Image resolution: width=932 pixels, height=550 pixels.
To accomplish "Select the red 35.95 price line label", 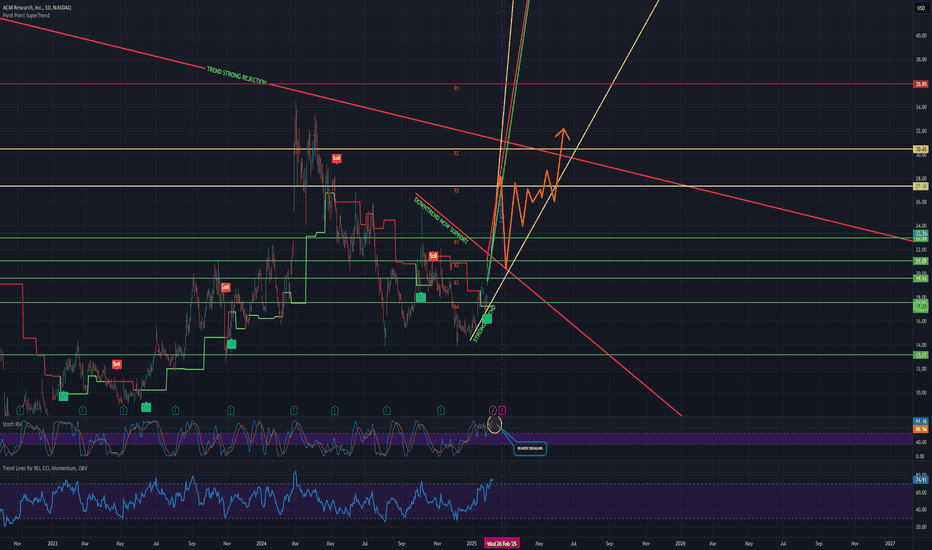I will [x=921, y=84].
